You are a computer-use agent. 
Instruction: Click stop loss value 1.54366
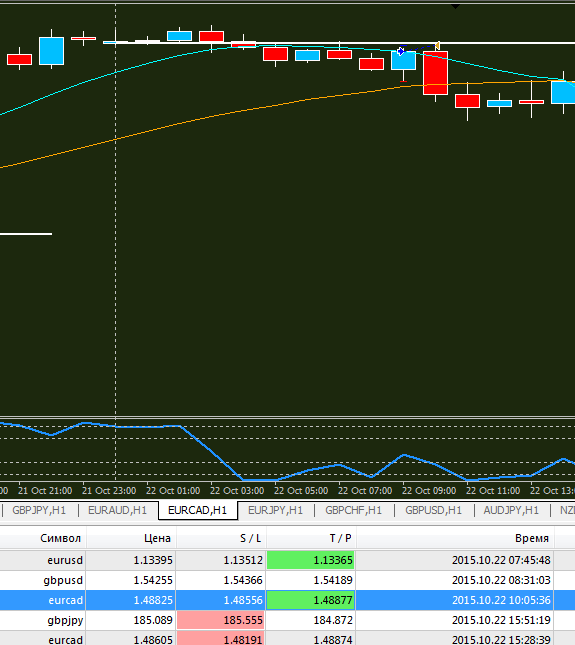pos(243,580)
